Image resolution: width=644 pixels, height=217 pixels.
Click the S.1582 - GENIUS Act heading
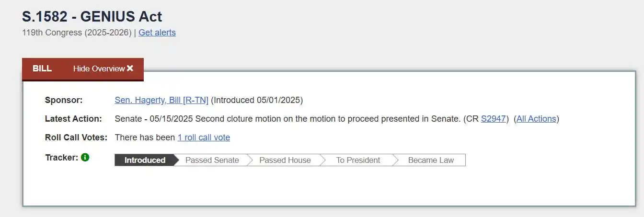(x=92, y=17)
